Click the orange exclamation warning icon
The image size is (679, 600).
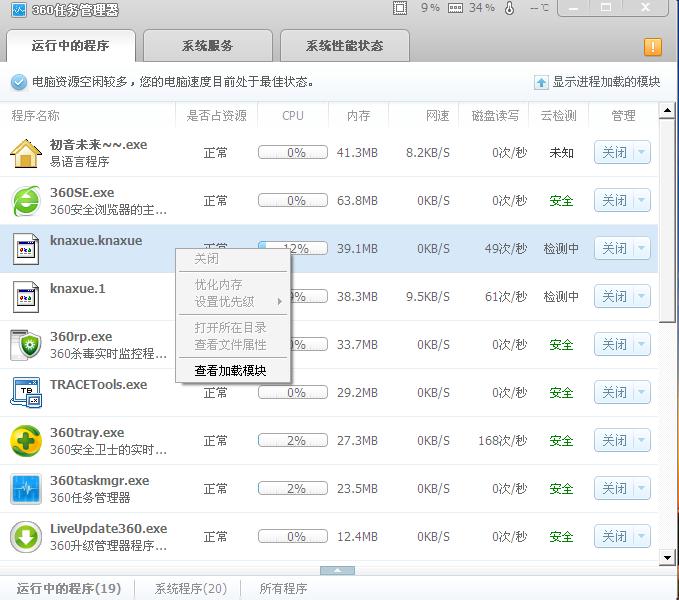point(653,47)
